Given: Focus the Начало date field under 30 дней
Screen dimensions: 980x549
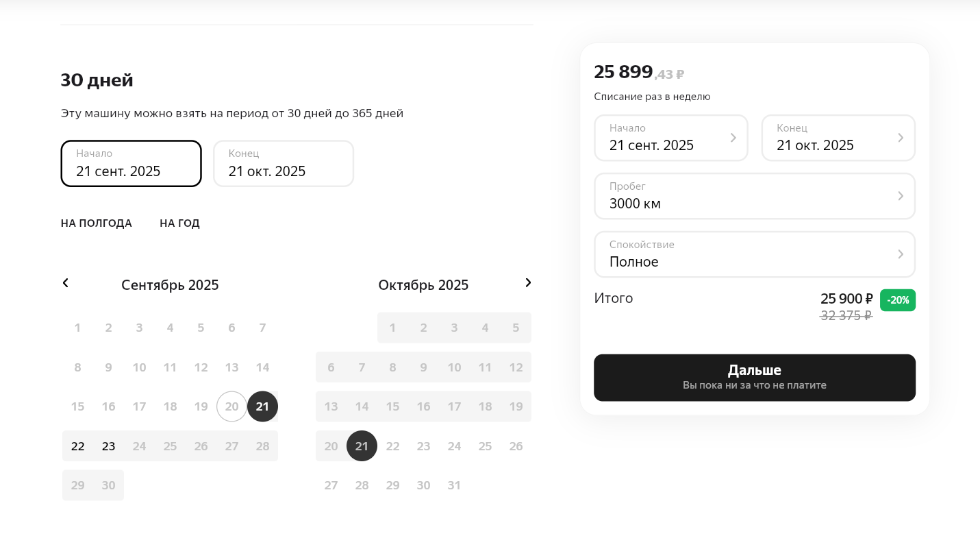Looking at the screenshot, I should (x=131, y=164).
